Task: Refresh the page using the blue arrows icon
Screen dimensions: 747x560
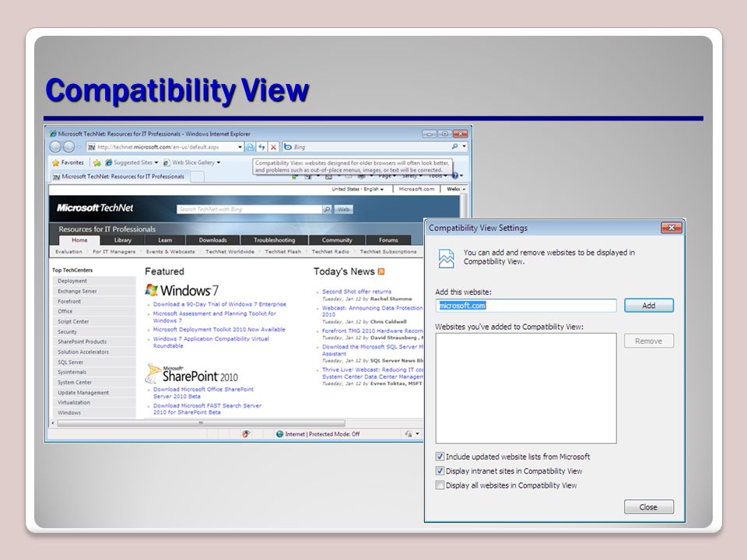Action: pyautogui.click(x=261, y=147)
